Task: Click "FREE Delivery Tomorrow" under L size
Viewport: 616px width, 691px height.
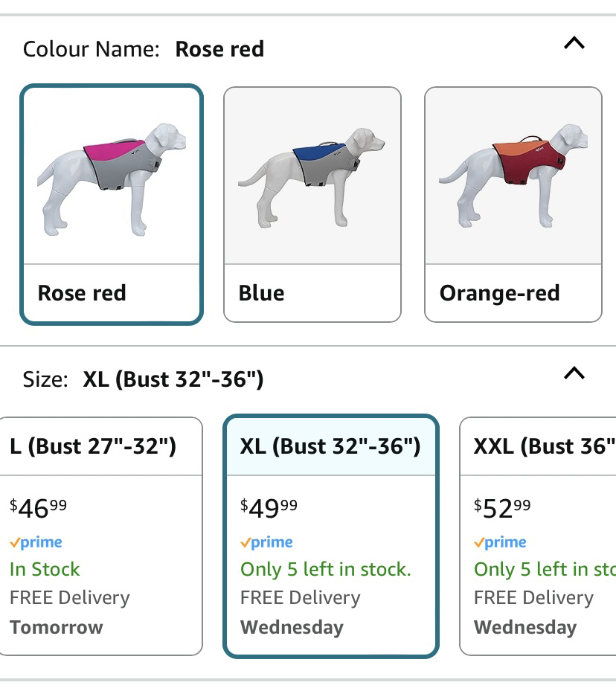Action: (x=68, y=611)
